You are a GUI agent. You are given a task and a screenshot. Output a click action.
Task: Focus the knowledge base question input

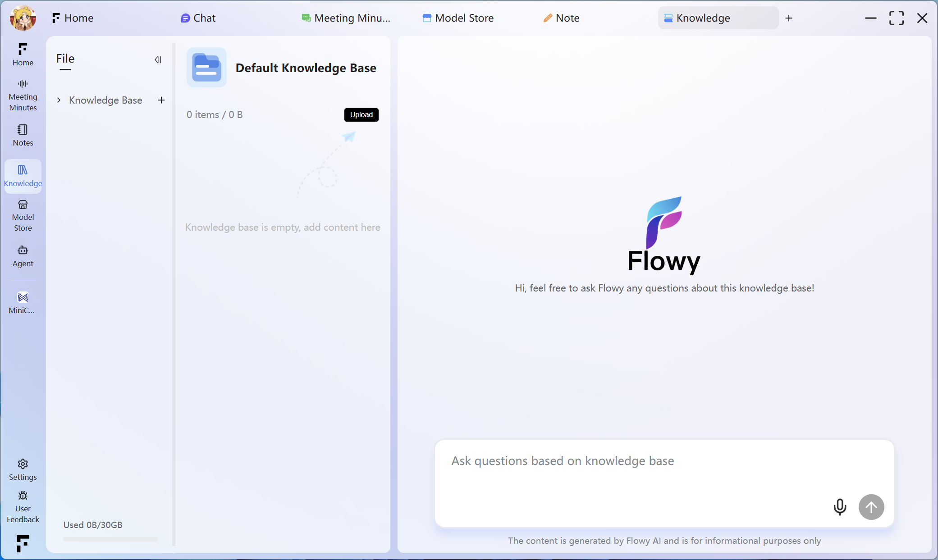[x=631, y=469]
